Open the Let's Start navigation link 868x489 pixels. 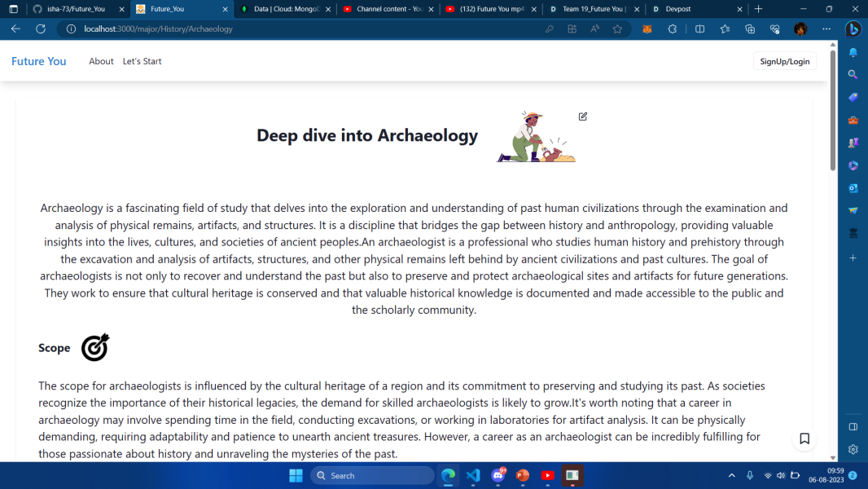(142, 61)
